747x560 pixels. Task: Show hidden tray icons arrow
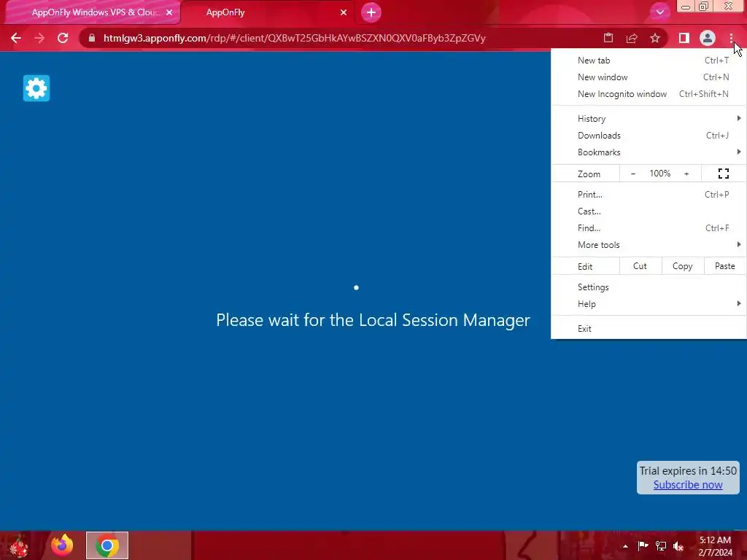625,546
